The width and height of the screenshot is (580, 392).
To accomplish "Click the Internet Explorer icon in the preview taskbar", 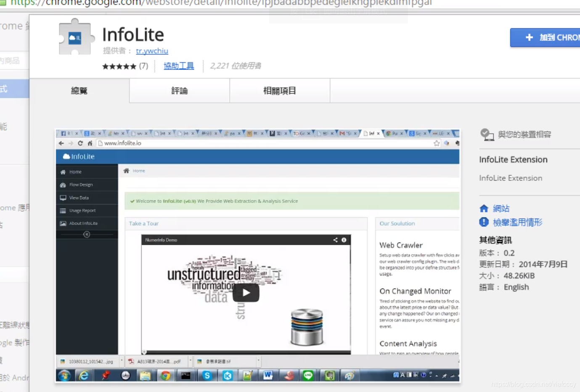I will coord(84,376).
